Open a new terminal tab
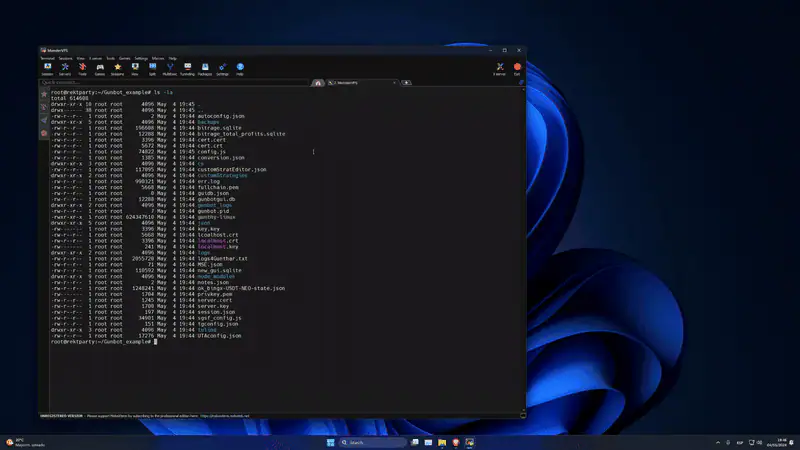The width and height of the screenshot is (800, 450). pyautogui.click(x=406, y=83)
